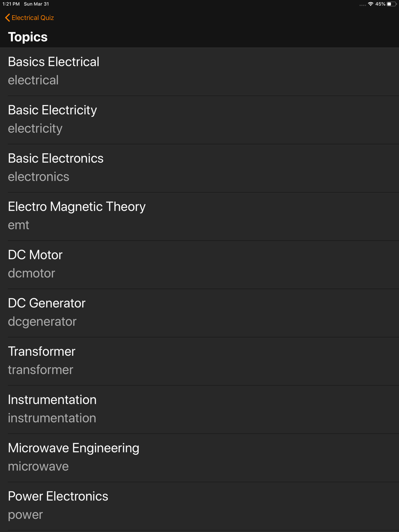The height and width of the screenshot is (532, 399).
Task: Open Basic Electronics quiz topic
Action: 199,168
